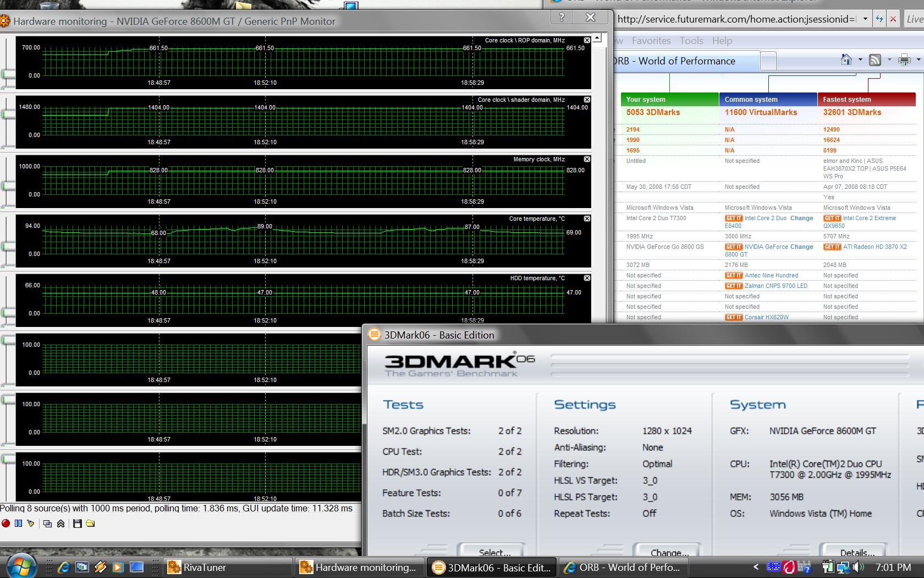924x578 pixels.
Task: Show hidden tray icons with the arrow
Action: (x=756, y=566)
